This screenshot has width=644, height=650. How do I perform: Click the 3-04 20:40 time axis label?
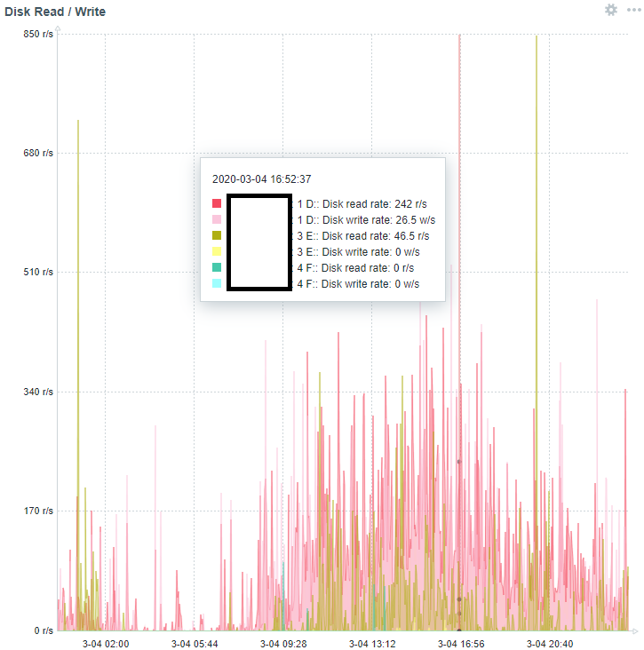(550, 644)
